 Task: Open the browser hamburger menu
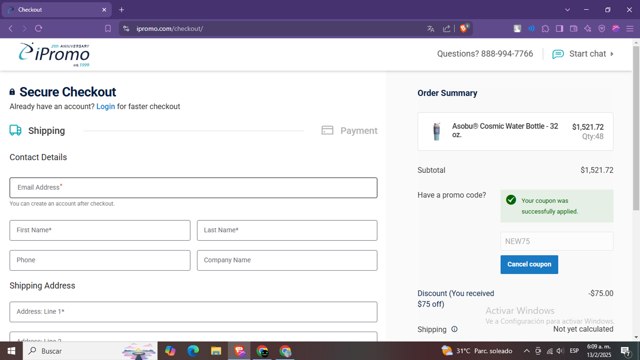click(630, 29)
